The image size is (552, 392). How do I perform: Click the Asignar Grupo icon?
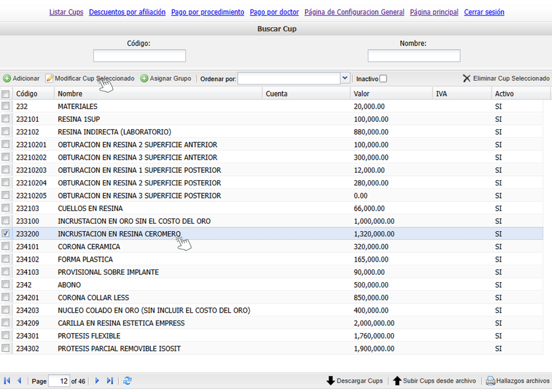(145, 79)
